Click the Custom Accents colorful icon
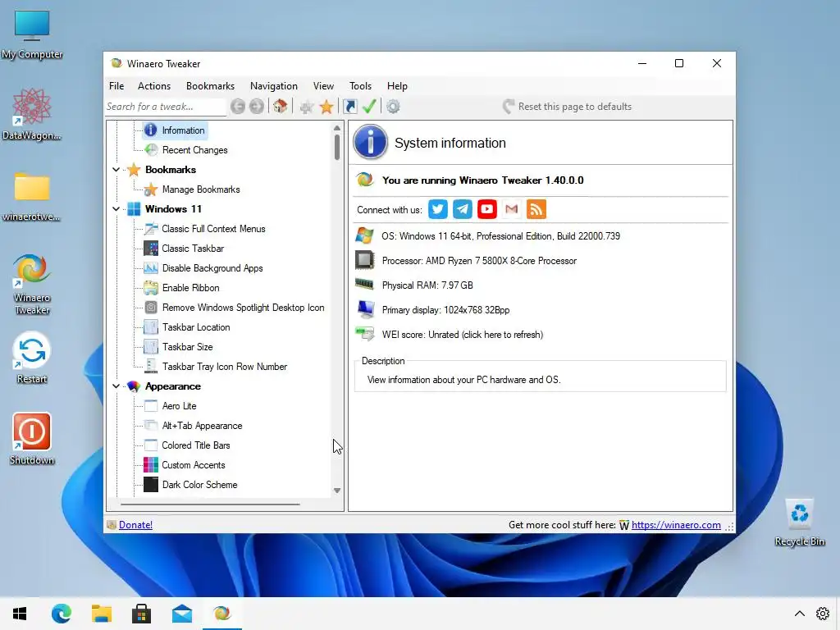Viewport: 840px width, 630px height. (151, 464)
